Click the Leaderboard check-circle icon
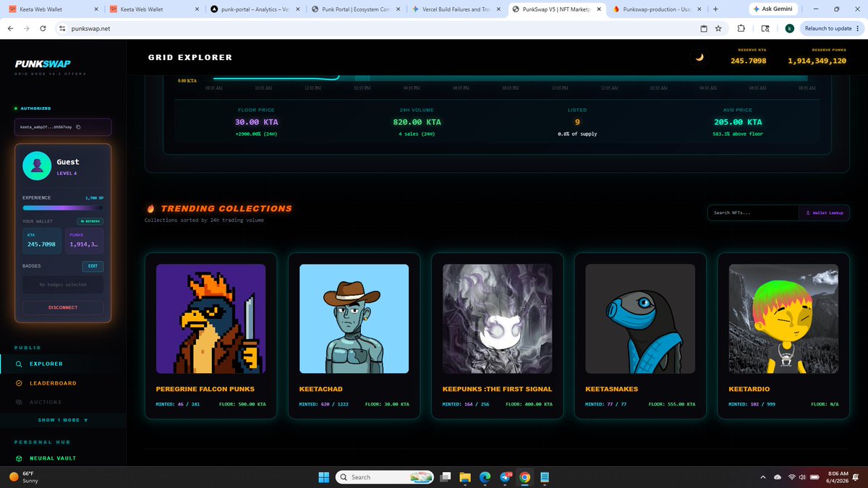Image resolution: width=868 pixels, height=488 pixels. click(19, 383)
